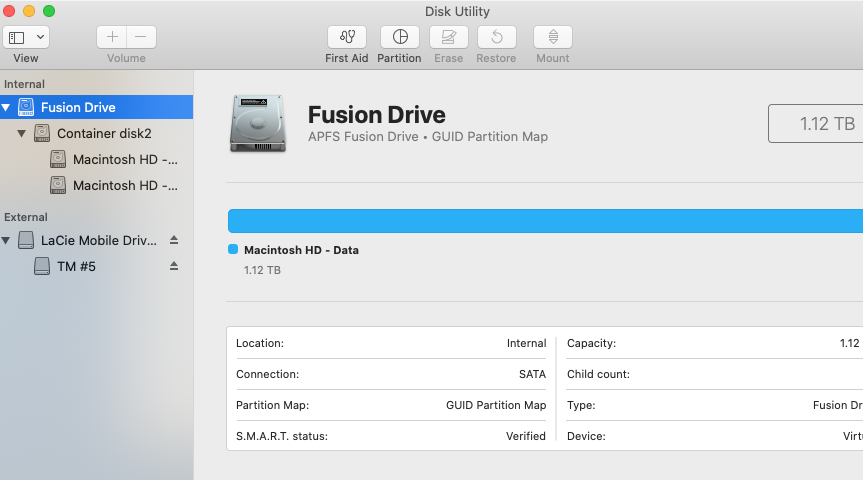Click the Fusion Drive sidebar disk icon
863x480 pixels.
26,107
